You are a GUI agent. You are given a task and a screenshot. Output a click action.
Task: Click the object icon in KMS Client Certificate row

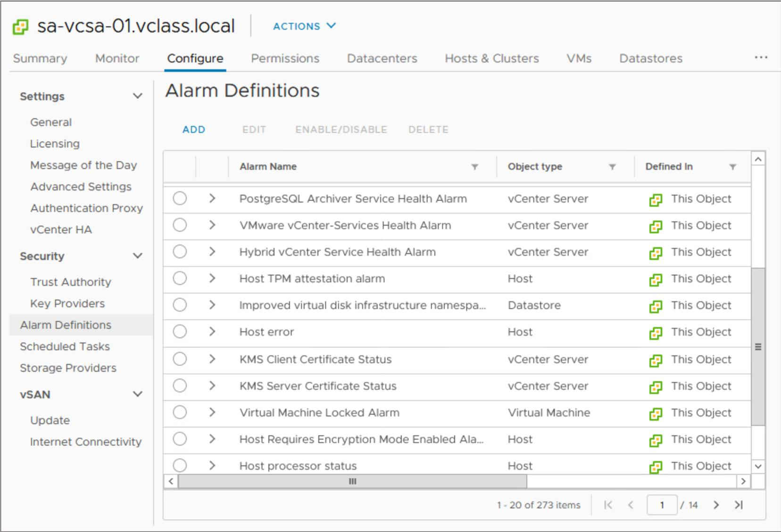[656, 360]
